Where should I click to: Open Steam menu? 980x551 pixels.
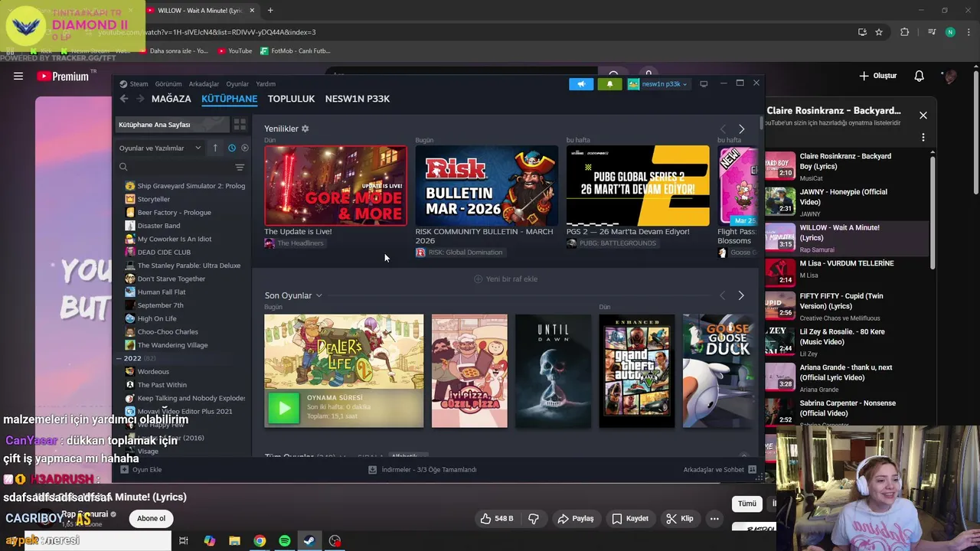tap(134, 84)
